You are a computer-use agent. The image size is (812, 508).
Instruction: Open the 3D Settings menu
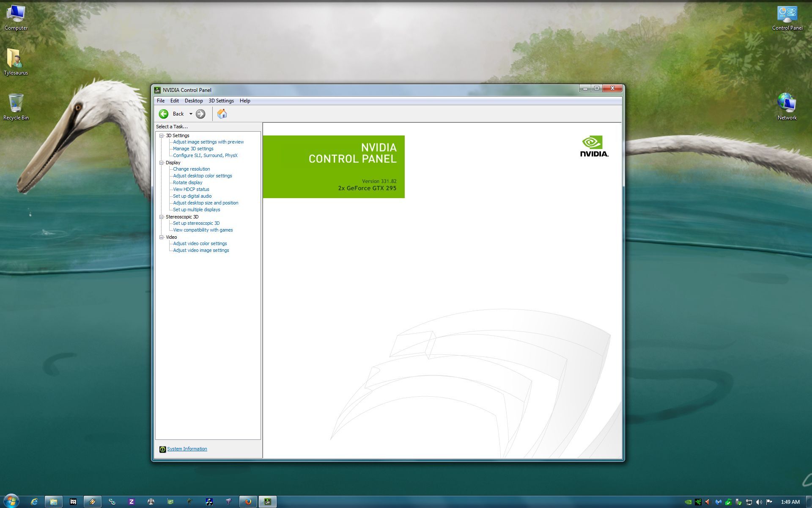pyautogui.click(x=221, y=101)
